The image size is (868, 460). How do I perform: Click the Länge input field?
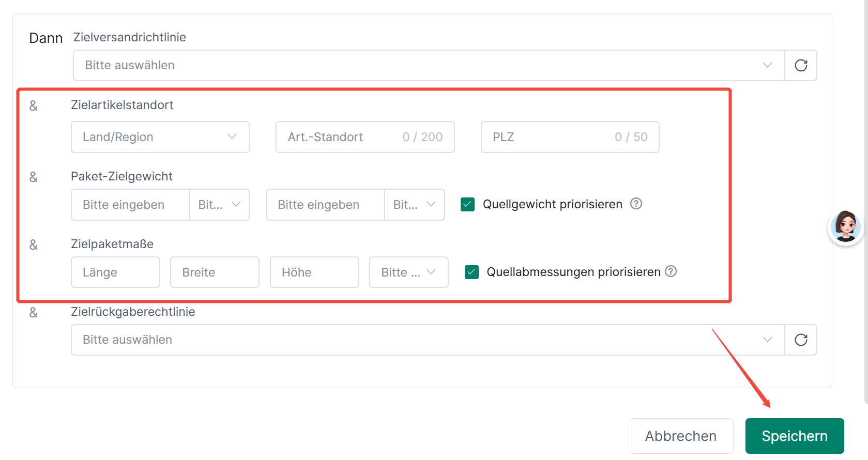(x=115, y=272)
